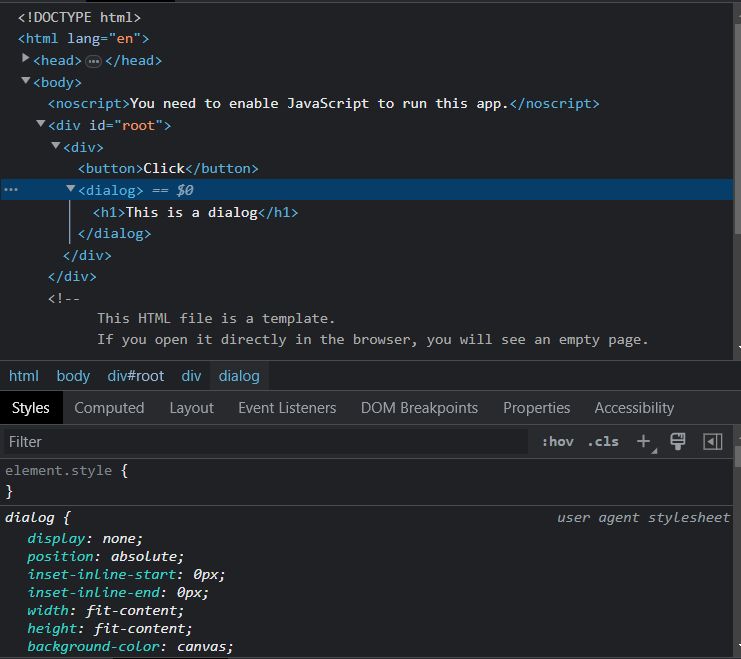Image resolution: width=741 pixels, height=659 pixels.
Task: Collapse the body element arrow
Action: point(26,80)
